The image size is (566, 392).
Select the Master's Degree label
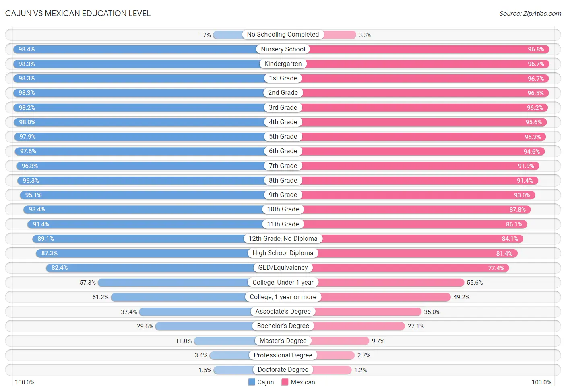point(283,341)
